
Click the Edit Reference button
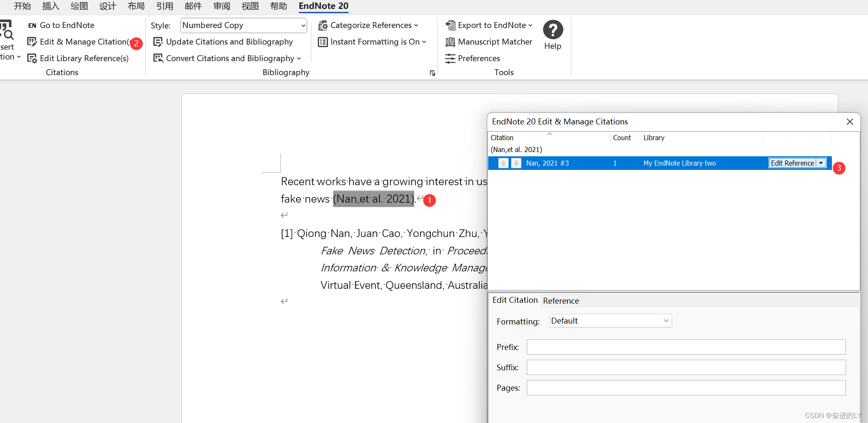pos(792,163)
